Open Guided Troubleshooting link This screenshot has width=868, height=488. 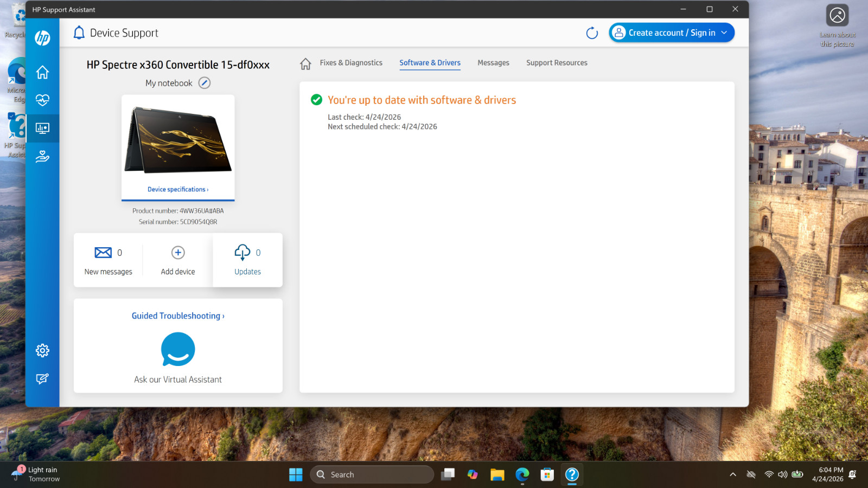click(178, 316)
